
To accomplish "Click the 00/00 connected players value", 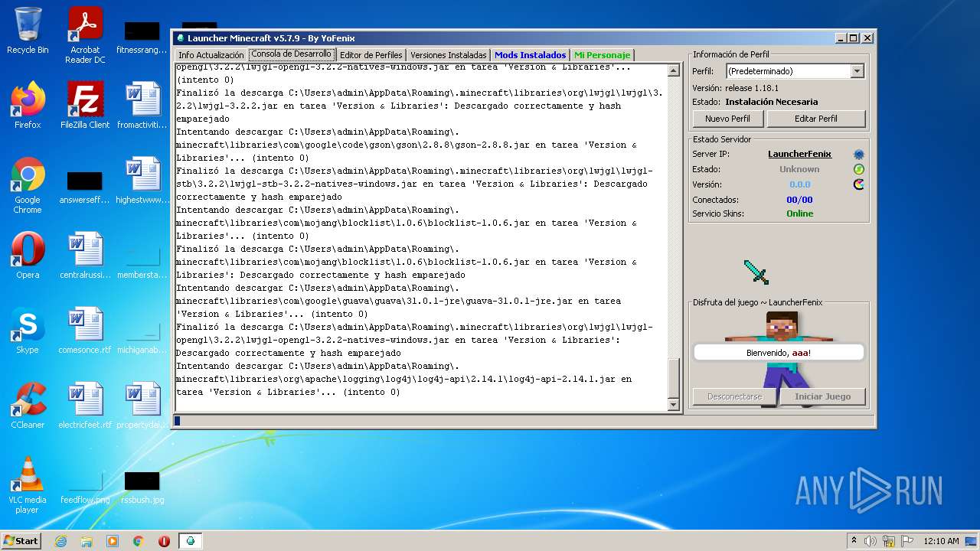I will click(799, 200).
